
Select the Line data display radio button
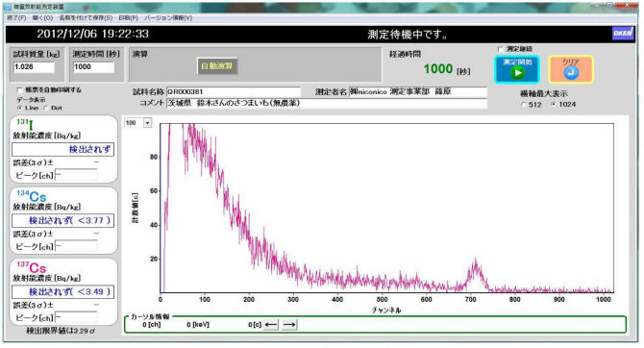coord(19,108)
